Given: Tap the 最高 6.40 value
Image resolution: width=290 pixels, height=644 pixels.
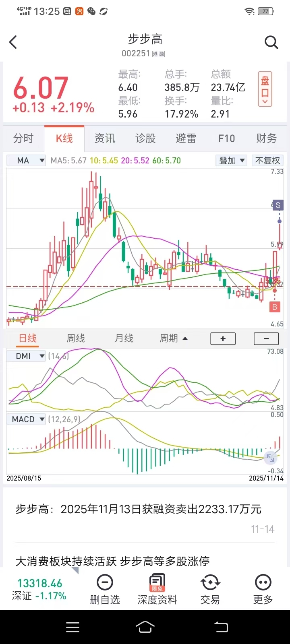Looking at the screenshot, I should point(128,87).
